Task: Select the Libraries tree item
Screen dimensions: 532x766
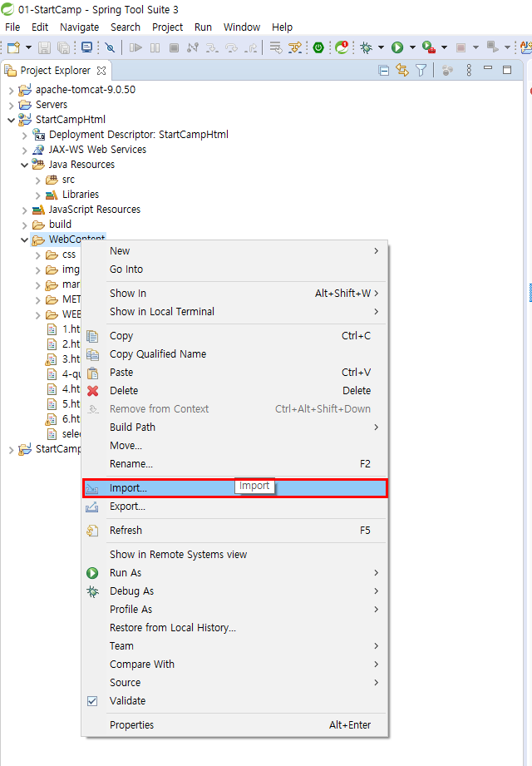Action: 81,195
